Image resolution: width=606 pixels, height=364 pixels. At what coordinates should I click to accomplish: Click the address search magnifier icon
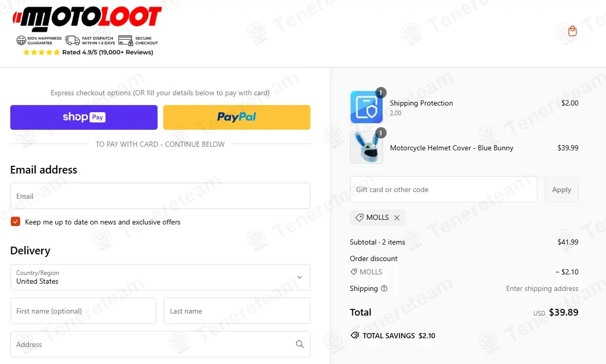click(x=300, y=344)
